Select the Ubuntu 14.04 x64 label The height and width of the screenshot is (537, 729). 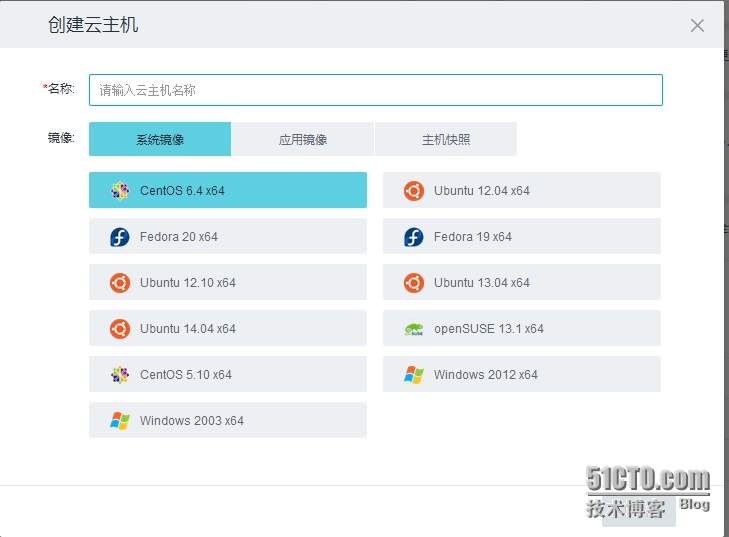click(188, 329)
